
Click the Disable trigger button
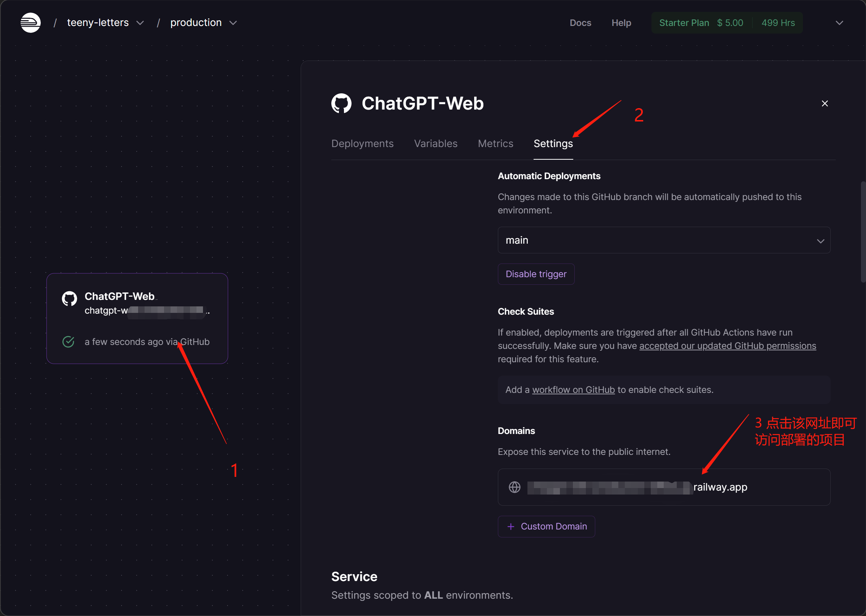[x=536, y=274]
